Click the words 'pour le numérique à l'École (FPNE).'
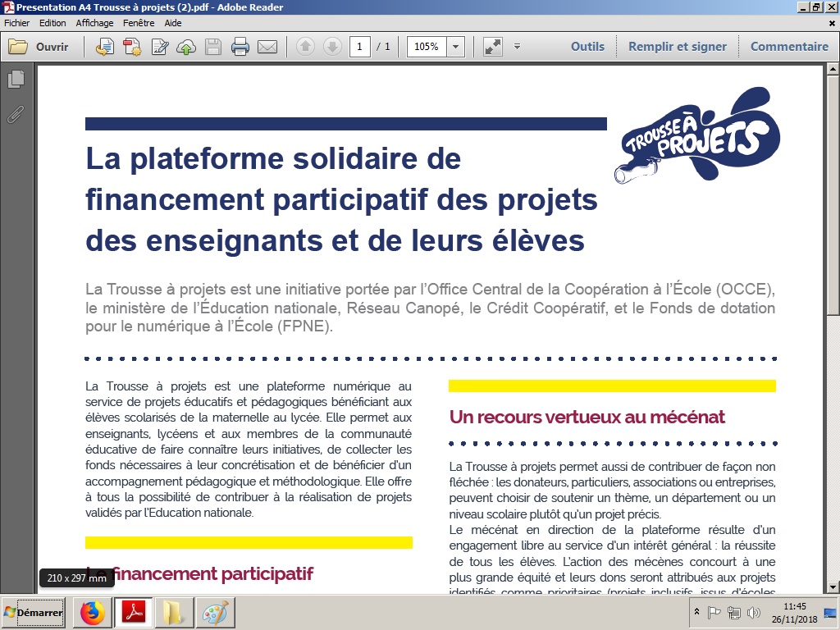The height and width of the screenshot is (630, 840). point(209,326)
